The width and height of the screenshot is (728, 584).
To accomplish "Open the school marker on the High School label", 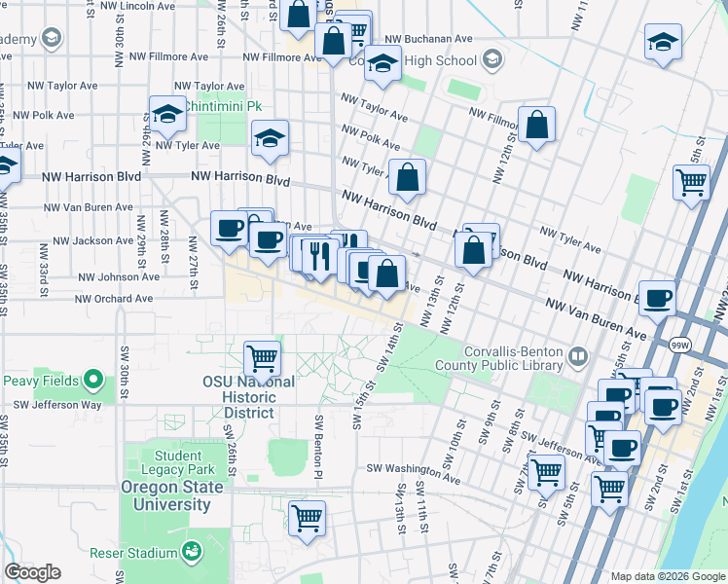I will (x=382, y=64).
